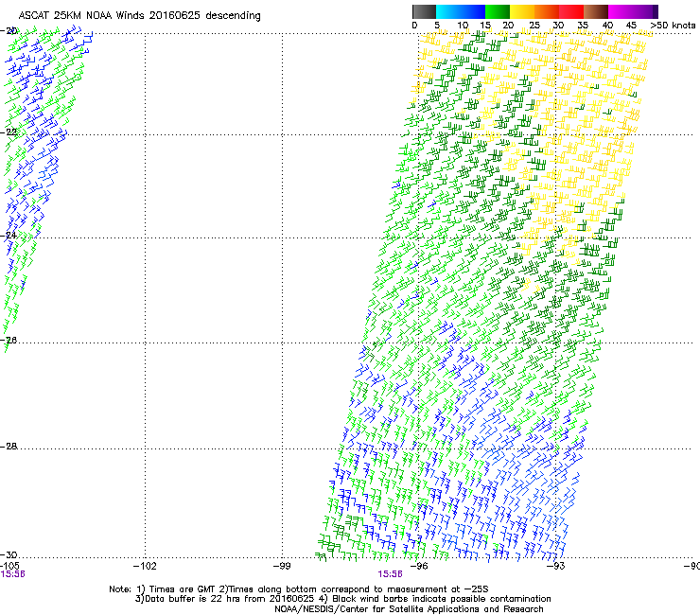700x615 pixels.
Task: Click the word 'descending' in the title
Action: click(x=233, y=16)
